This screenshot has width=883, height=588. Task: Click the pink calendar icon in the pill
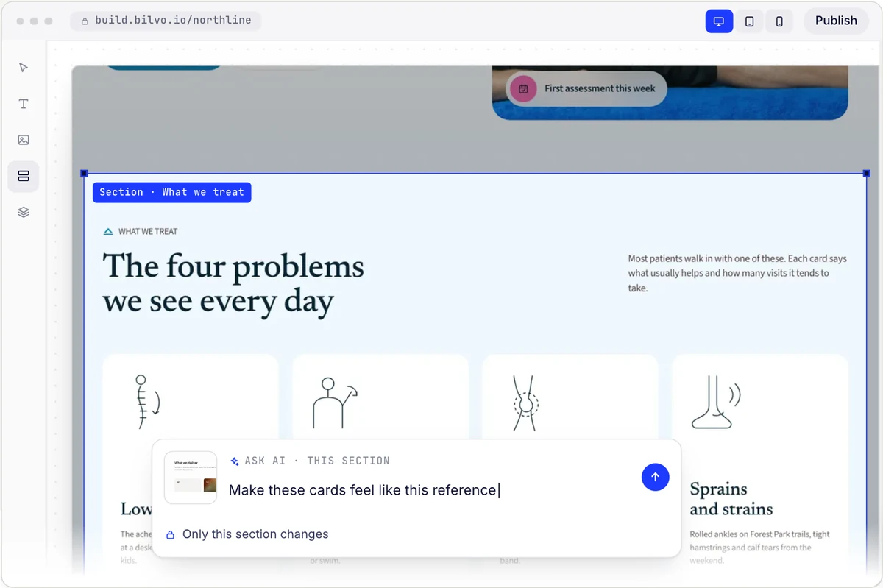pos(523,88)
